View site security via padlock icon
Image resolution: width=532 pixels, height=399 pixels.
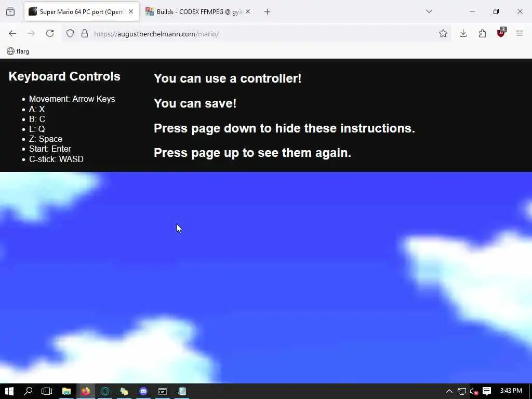(85, 33)
